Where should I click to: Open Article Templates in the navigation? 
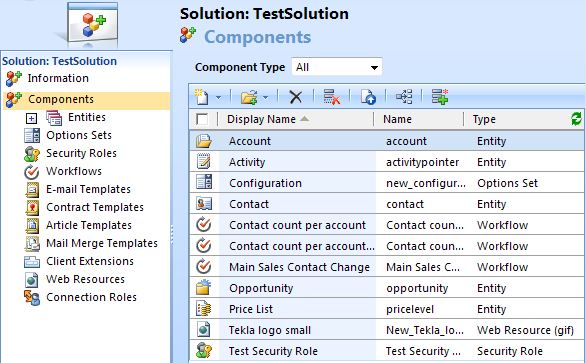(x=89, y=225)
